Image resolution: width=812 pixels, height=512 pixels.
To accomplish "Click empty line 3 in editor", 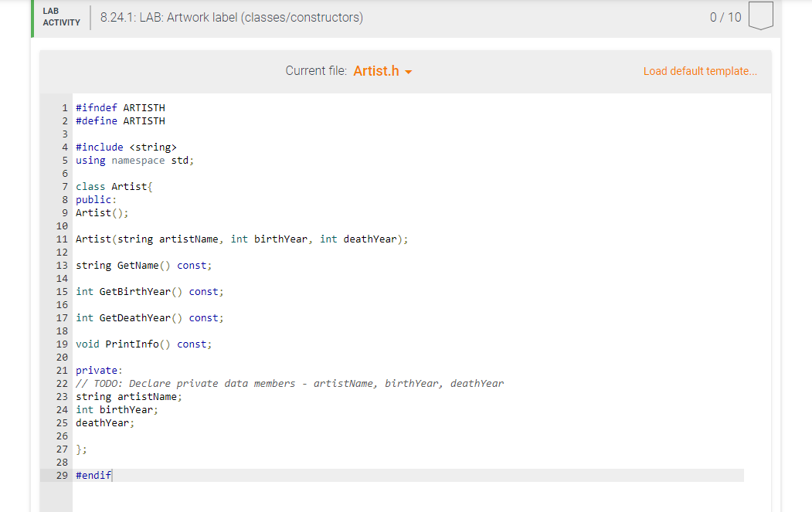I will [x=408, y=134].
